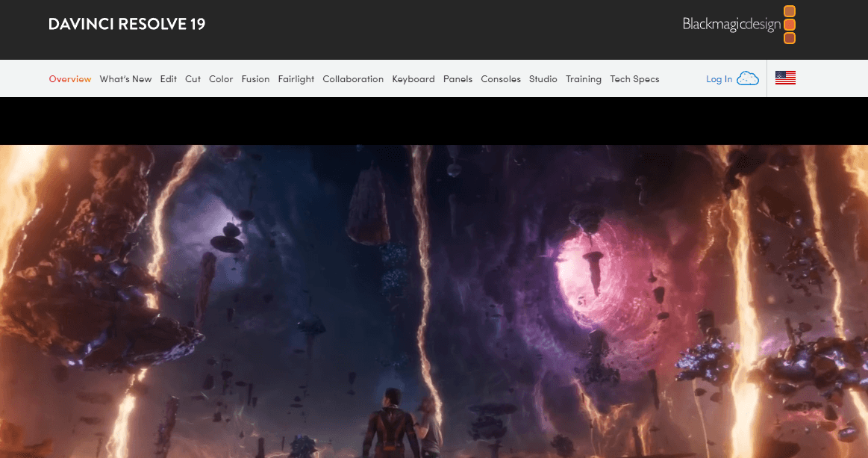Viewport: 868px width, 458px height.
Task: Open the Edit page link
Action: point(168,78)
